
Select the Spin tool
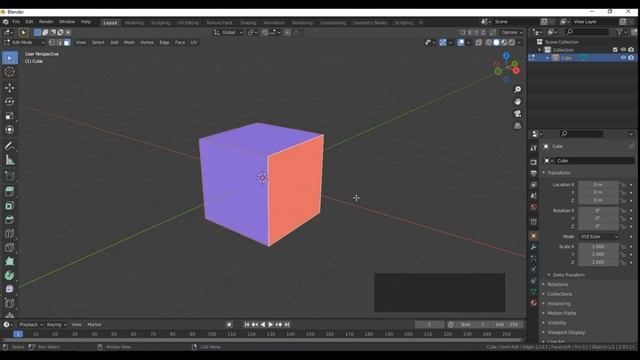10,276
